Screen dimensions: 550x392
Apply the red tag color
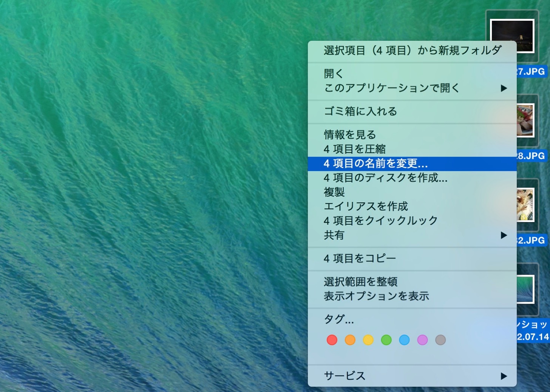332,340
